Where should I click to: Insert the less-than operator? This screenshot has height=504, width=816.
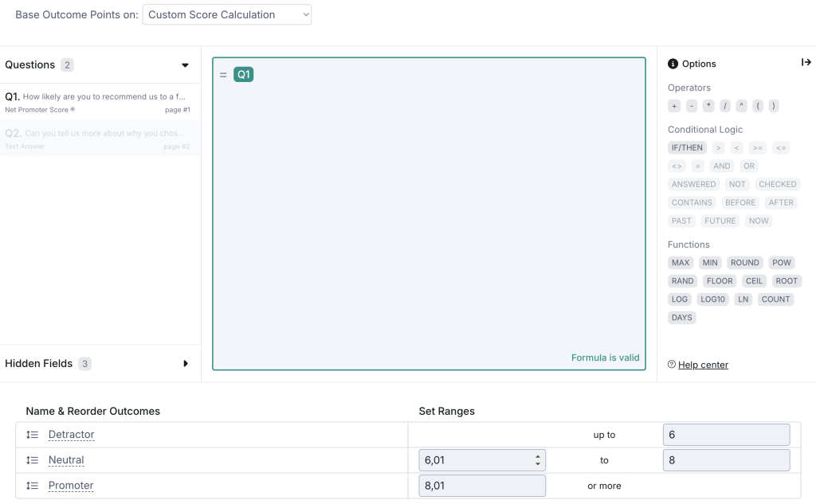point(737,148)
